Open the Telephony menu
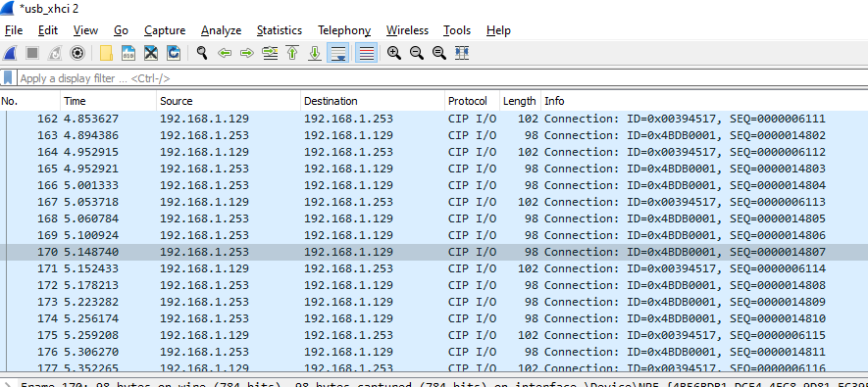The width and height of the screenshot is (868, 387). [x=344, y=30]
